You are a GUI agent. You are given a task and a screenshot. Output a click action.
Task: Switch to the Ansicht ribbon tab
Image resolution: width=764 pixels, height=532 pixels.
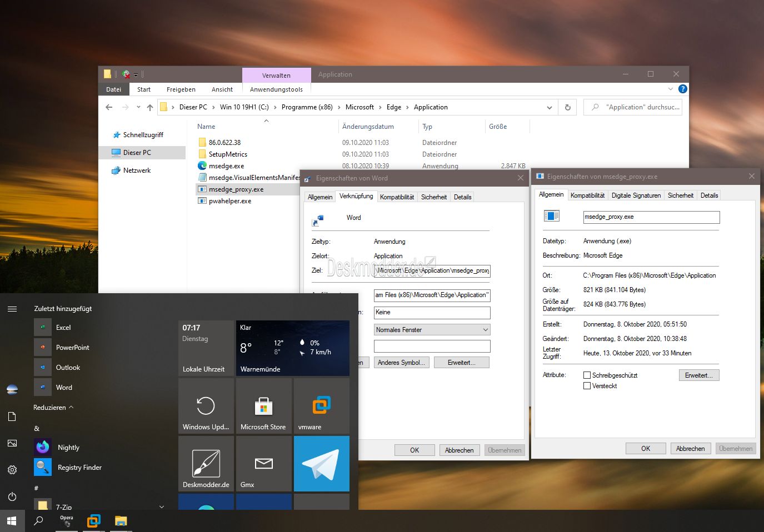(222, 89)
